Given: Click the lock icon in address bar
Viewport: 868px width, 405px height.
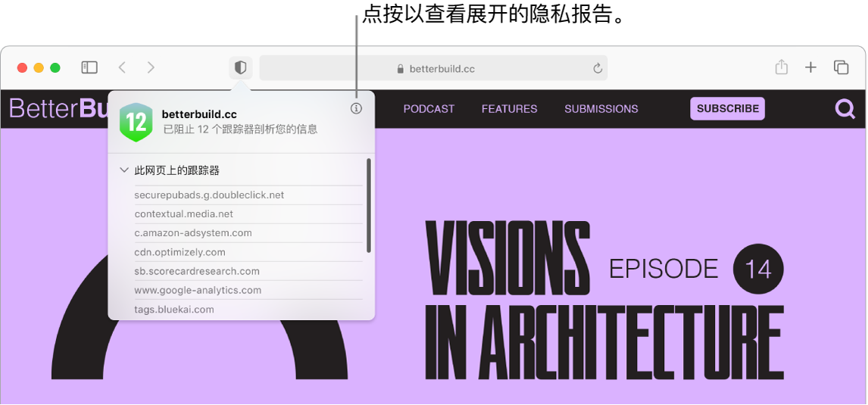Looking at the screenshot, I should coord(401,69).
